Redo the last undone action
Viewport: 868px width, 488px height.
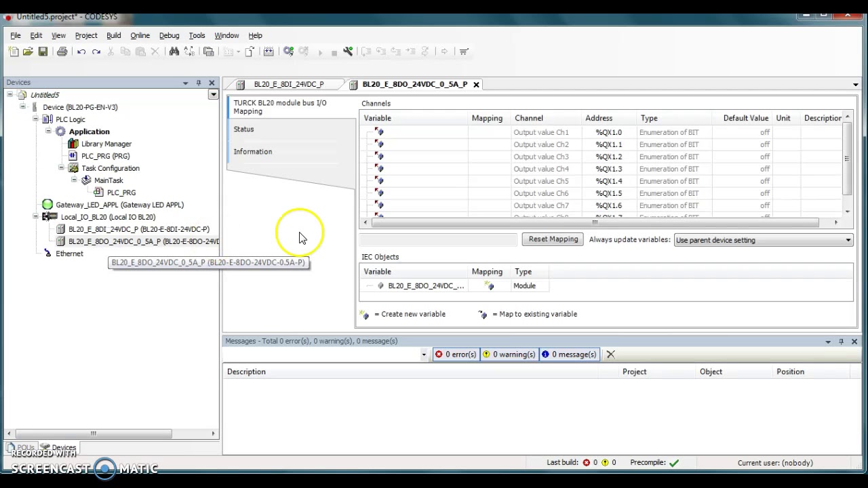(96, 52)
